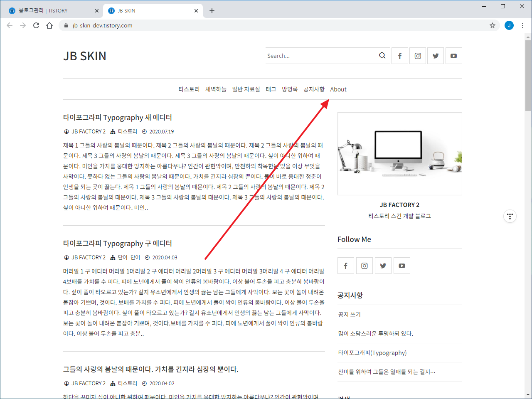This screenshot has width=532, height=399.
Task: Go to browser home page
Action: tap(49, 25)
